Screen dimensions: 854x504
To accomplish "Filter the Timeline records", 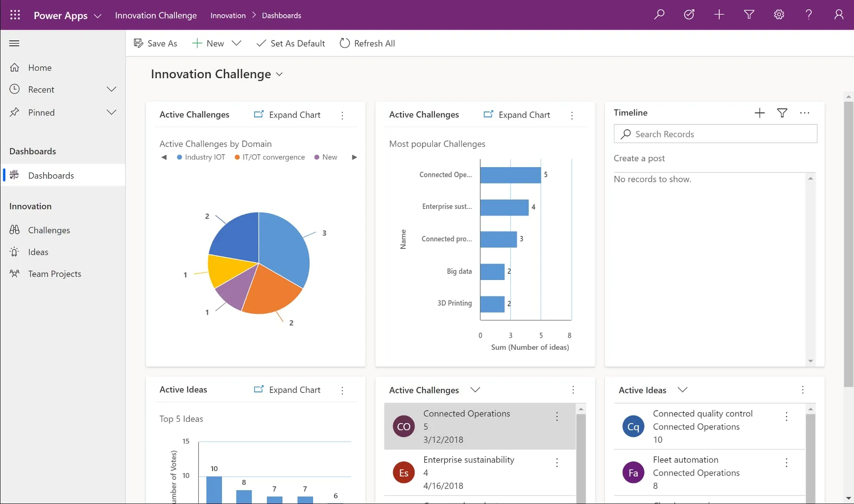I will click(x=782, y=113).
